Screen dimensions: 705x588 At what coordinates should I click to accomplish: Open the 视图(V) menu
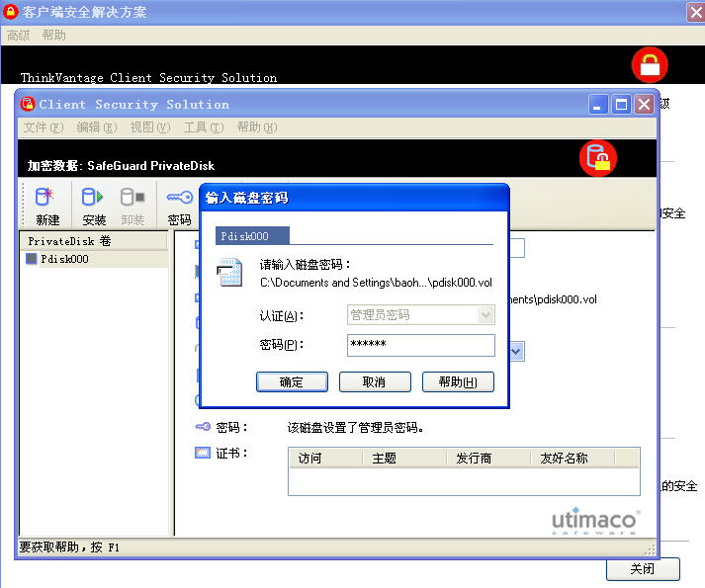pyautogui.click(x=150, y=127)
